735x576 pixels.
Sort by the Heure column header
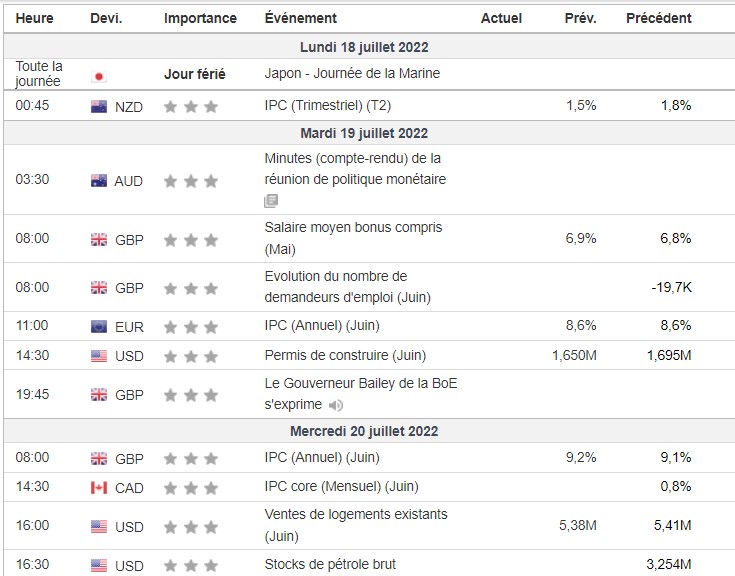tap(35, 18)
